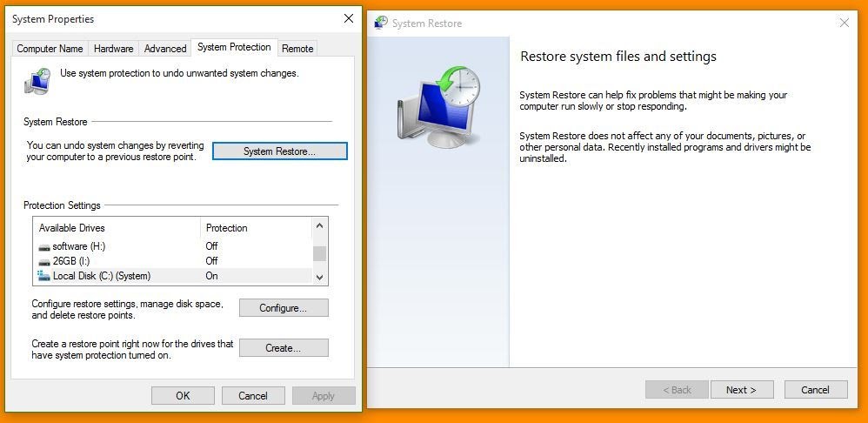Close the System Restore wizard window

click(844, 23)
